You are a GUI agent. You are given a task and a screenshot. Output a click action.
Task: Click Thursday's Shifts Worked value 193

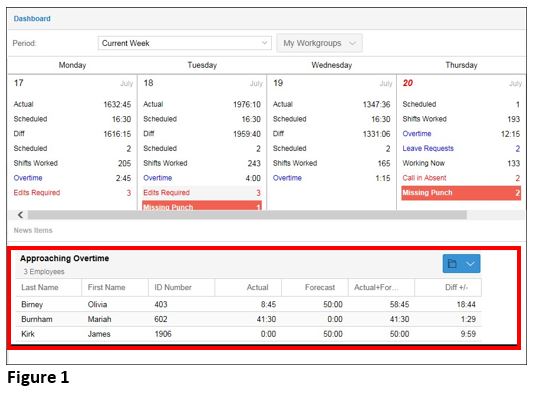(513, 119)
